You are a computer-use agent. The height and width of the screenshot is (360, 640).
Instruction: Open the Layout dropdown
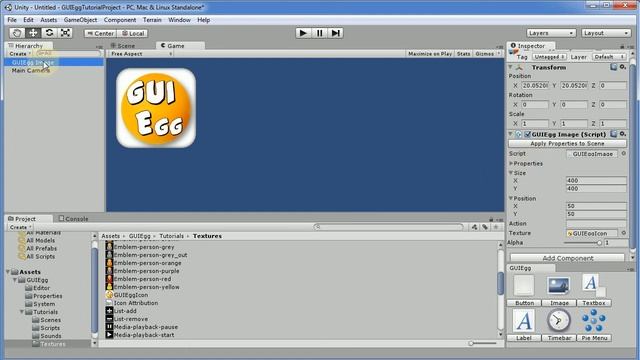coord(605,33)
